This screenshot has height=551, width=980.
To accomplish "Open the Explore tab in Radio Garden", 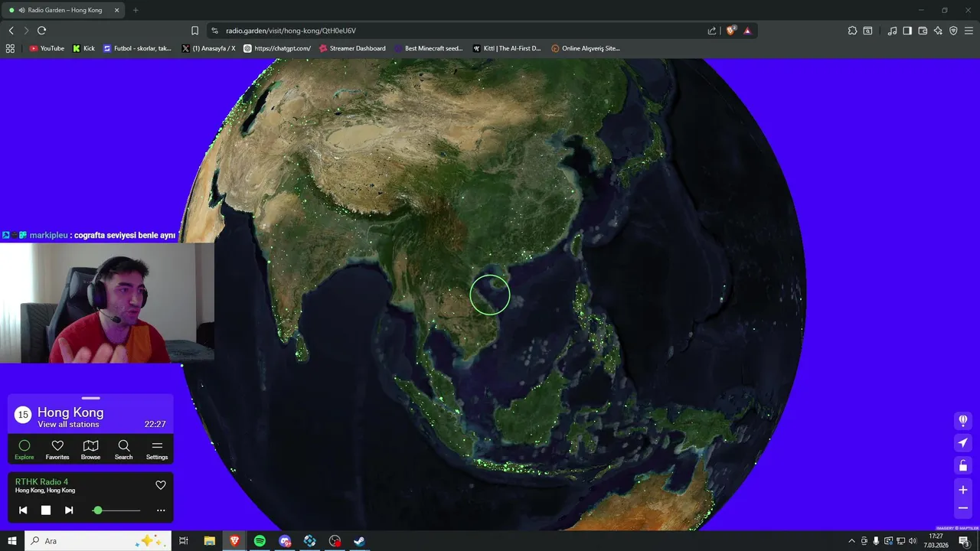I will tap(24, 449).
